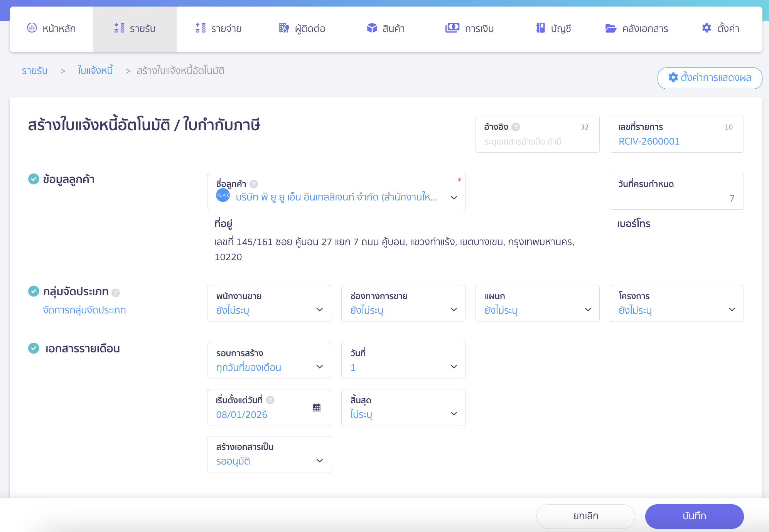Toggle the ข้อมูลลูกค้า section checkmark
This screenshot has width=769, height=532.
(x=33, y=178)
